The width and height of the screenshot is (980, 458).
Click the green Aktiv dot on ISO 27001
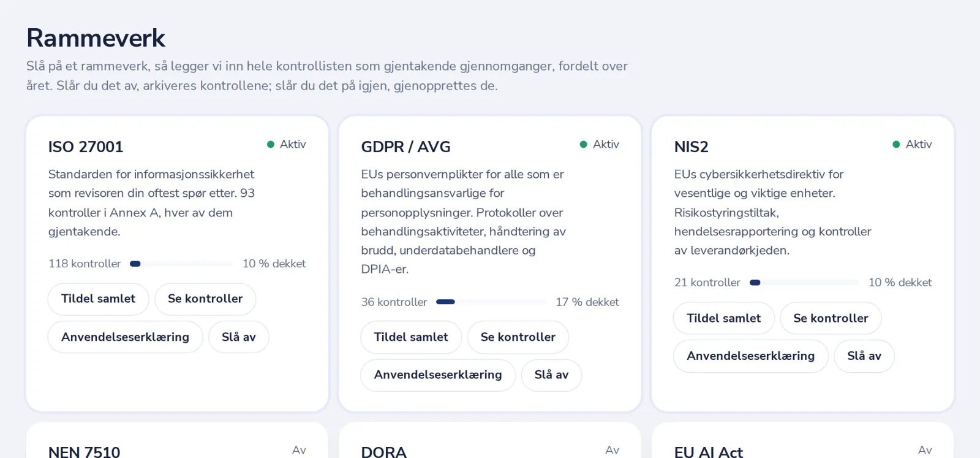tap(271, 145)
